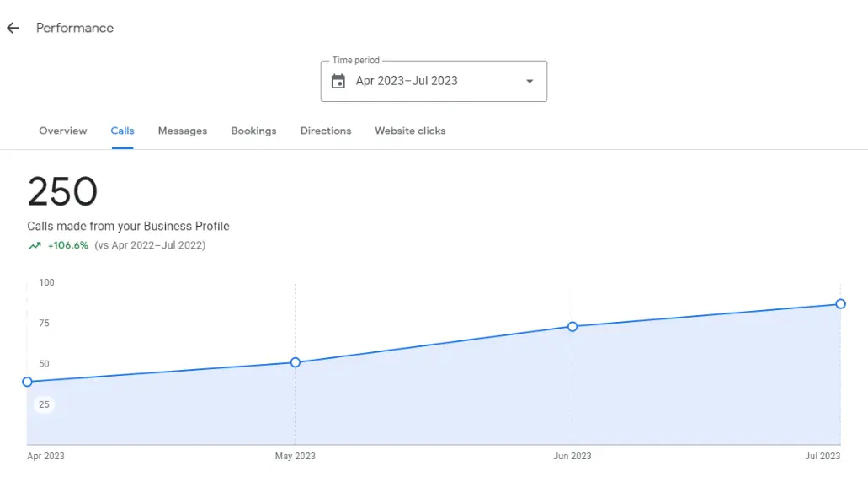Click the May 2023 x-axis label

coord(295,456)
